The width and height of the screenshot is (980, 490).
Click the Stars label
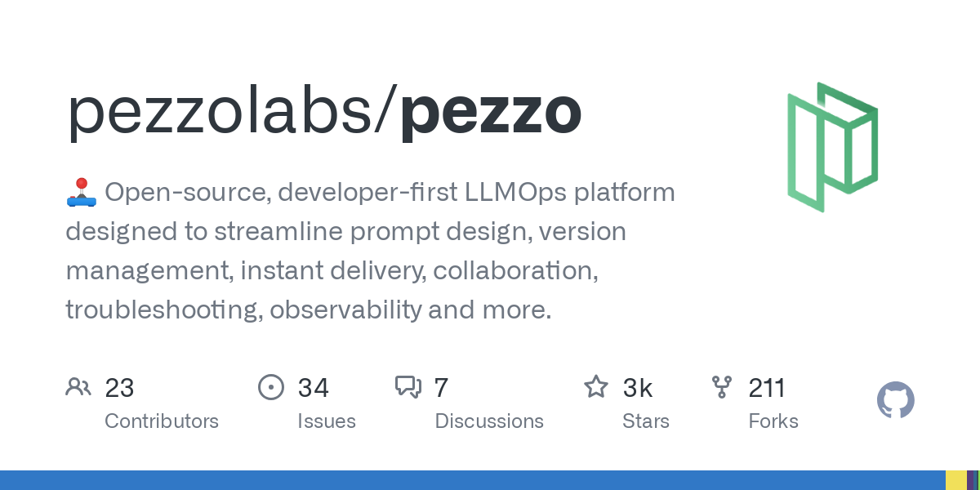(x=645, y=421)
